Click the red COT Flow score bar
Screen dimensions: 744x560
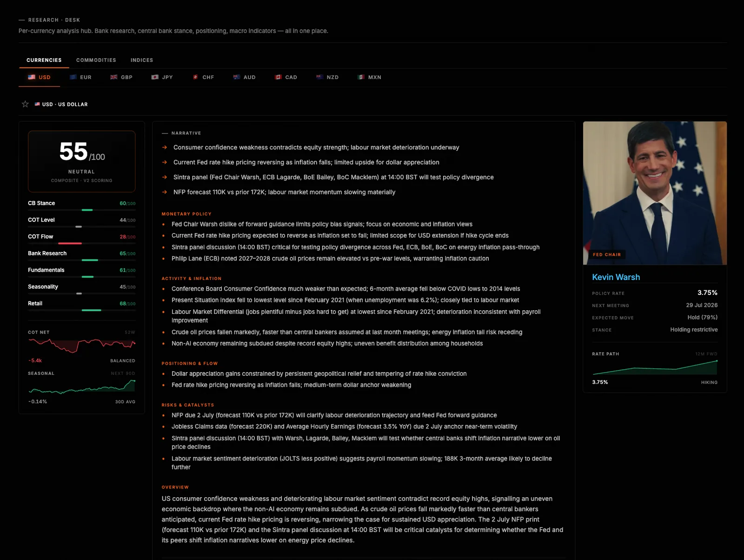70,243
